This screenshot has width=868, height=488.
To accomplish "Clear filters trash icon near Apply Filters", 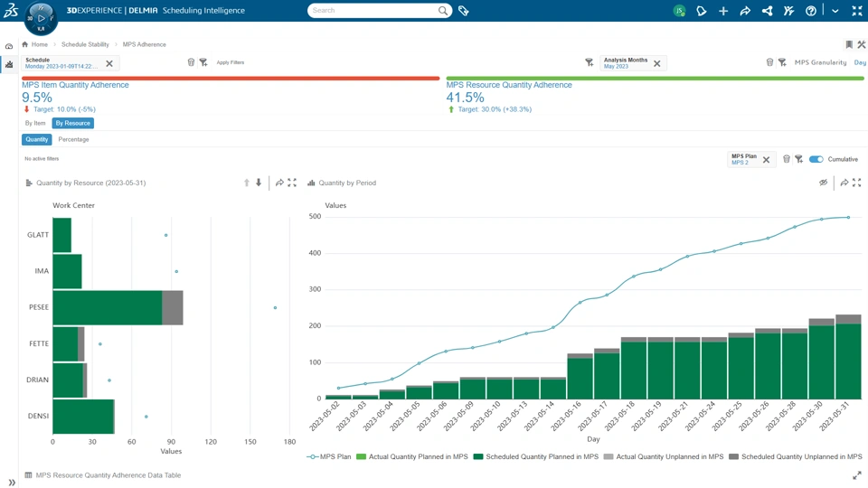I will pos(191,62).
